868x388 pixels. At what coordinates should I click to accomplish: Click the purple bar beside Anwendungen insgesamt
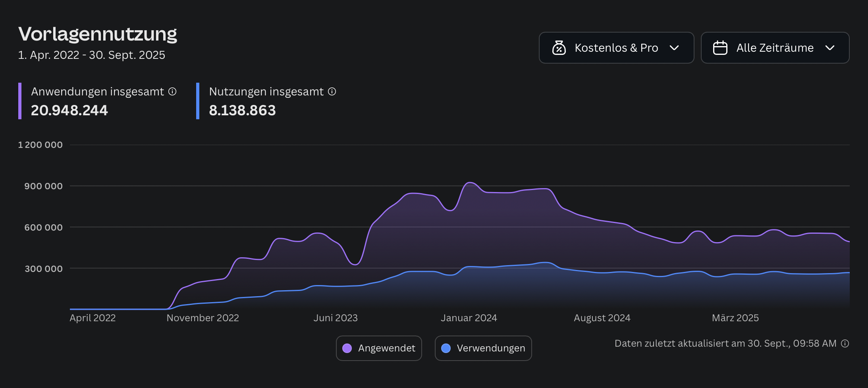click(x=20, y=101)
